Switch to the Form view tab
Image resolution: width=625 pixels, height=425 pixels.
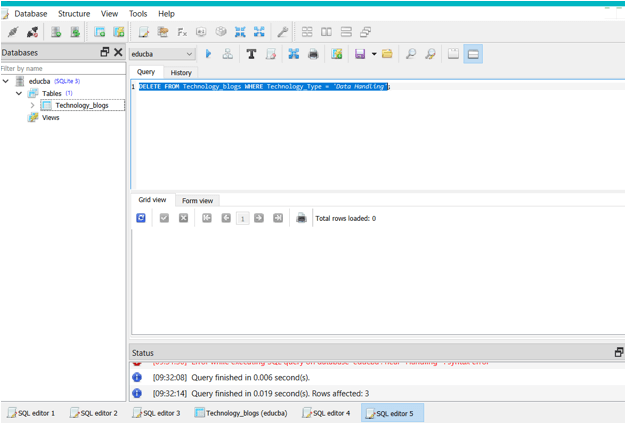(x=197, y=200)
